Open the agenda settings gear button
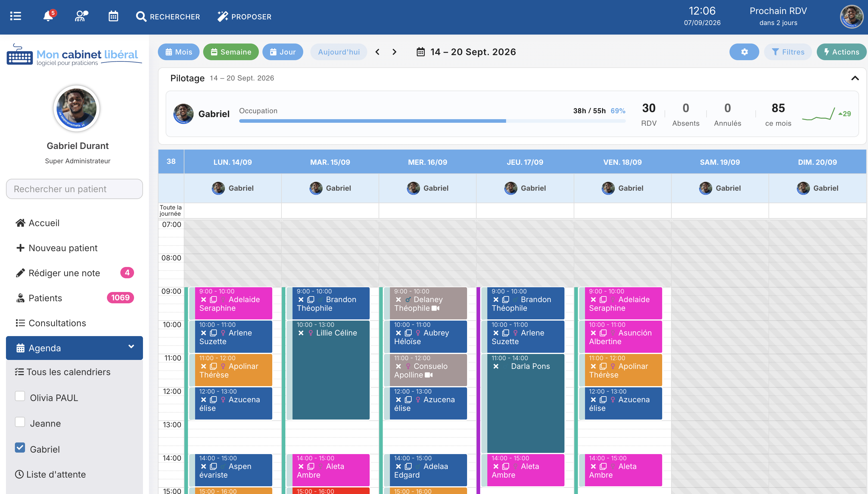 [744, 52]
